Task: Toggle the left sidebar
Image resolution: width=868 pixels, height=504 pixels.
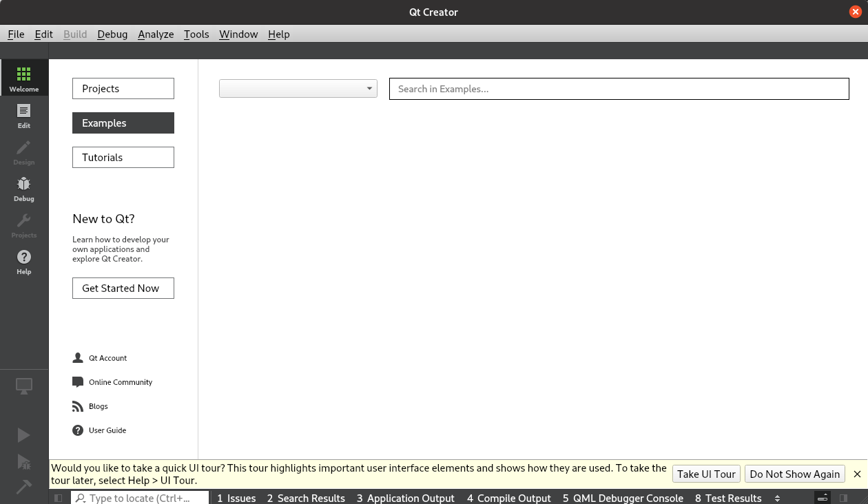Action: (x=59, y=498)
